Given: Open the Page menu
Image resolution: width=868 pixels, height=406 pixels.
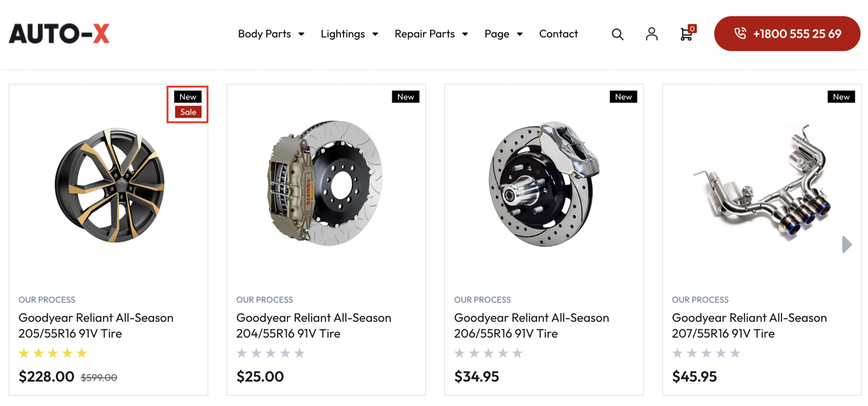Looking at the screenshot, I should (x=503, y=34).
